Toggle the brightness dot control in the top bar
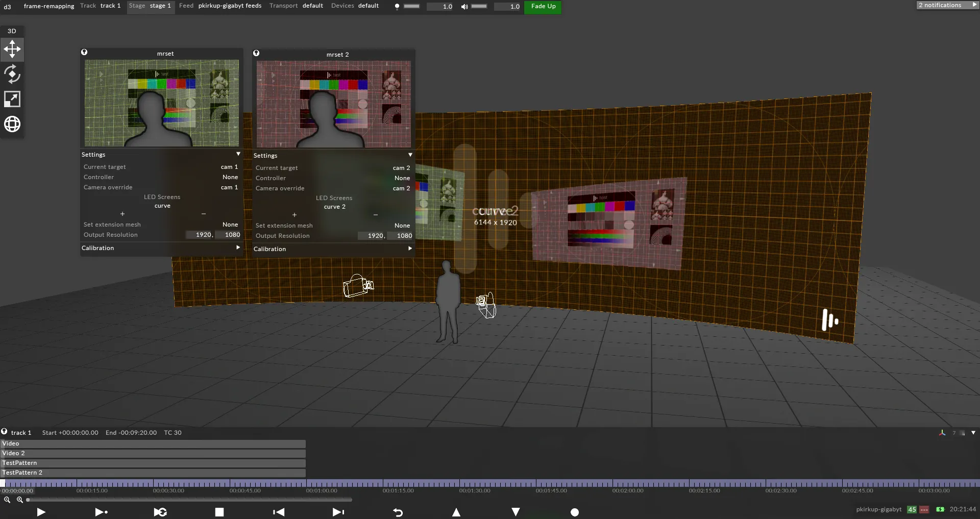 point(397,7)
